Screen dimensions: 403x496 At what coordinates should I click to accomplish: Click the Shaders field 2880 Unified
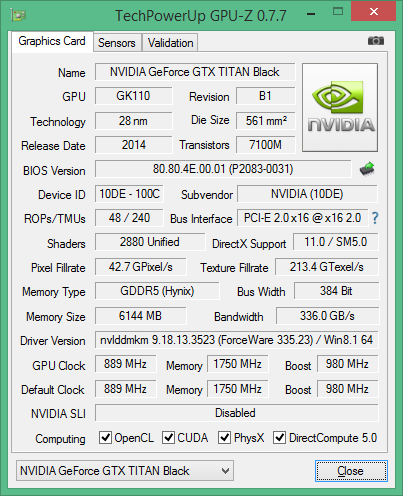tap(150, 242)
